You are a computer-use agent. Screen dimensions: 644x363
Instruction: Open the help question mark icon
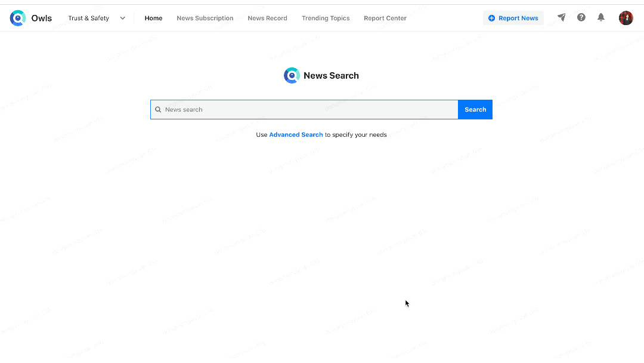[x=581, y=17]
